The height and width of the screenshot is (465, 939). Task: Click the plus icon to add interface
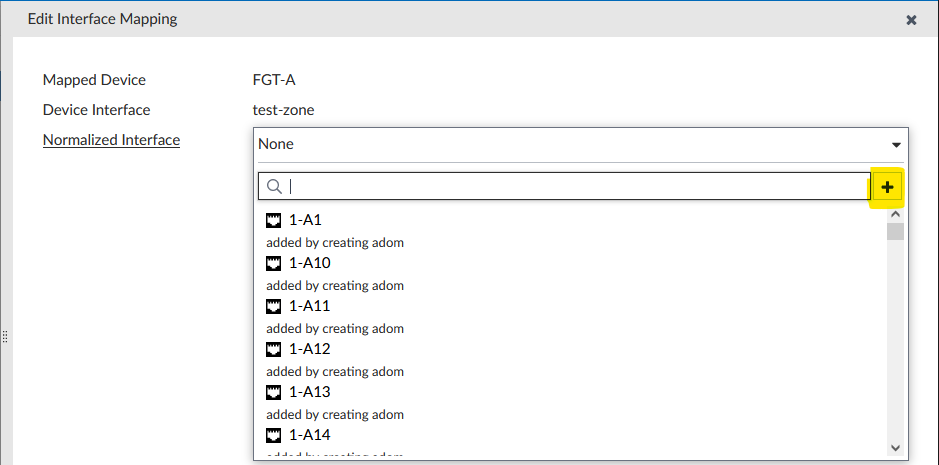click(887, 187)
